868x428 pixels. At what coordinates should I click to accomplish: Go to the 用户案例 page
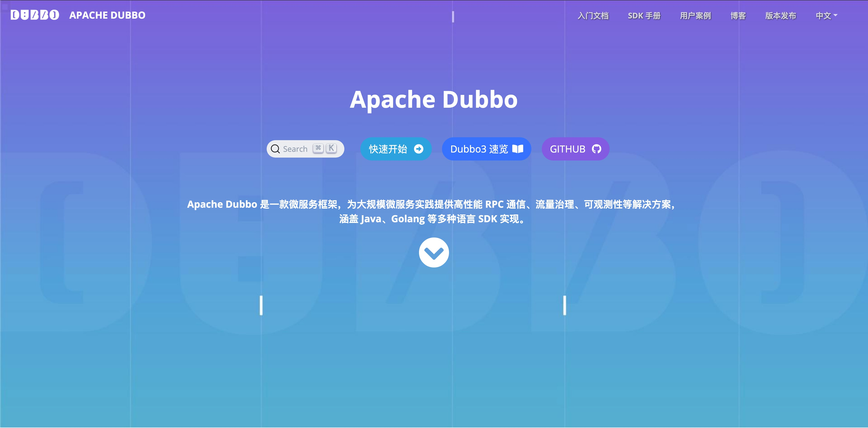tap(695, 16)
